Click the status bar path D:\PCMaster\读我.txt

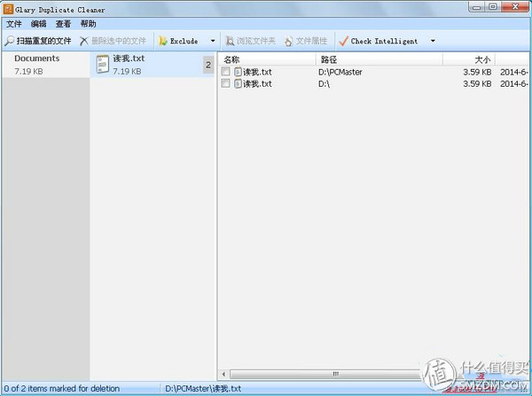[203, 389]
